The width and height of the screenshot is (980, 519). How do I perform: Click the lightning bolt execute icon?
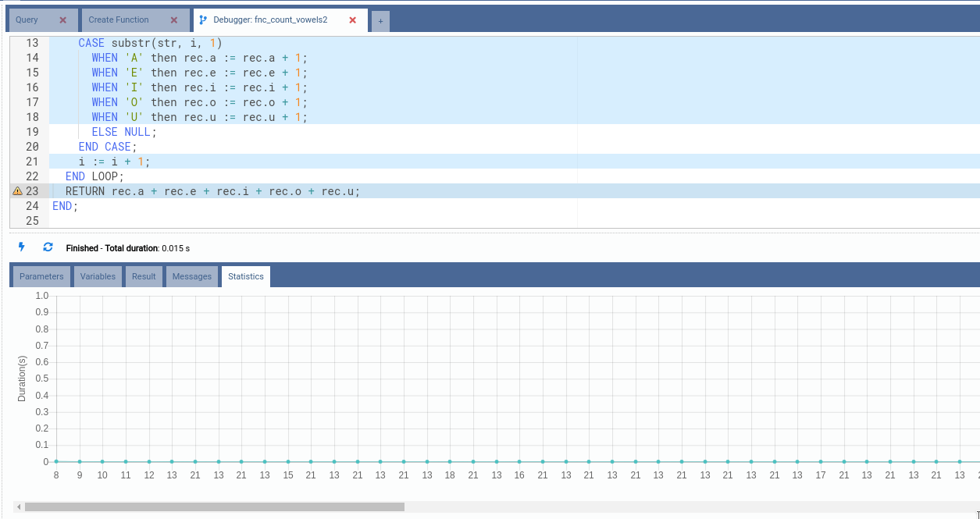[22, 247]
